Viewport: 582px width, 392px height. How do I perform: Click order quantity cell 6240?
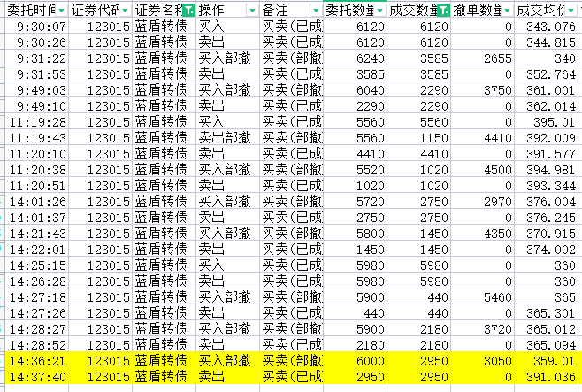pos(356,58)
